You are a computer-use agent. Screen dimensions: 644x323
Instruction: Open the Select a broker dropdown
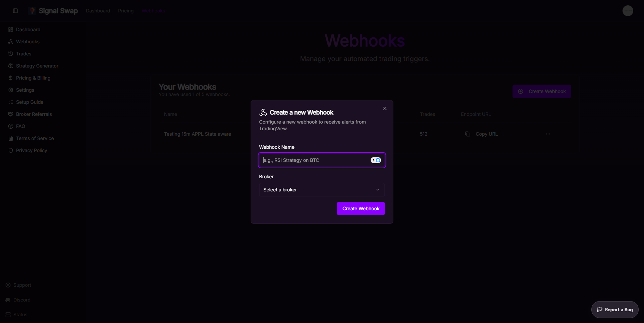321,189
